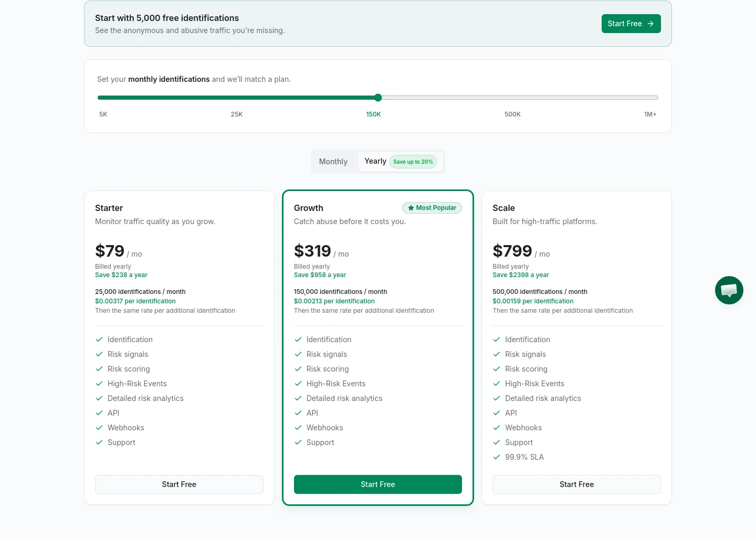Click the checkmark beside Growth's Detailed risk analytics

[298, 398]
